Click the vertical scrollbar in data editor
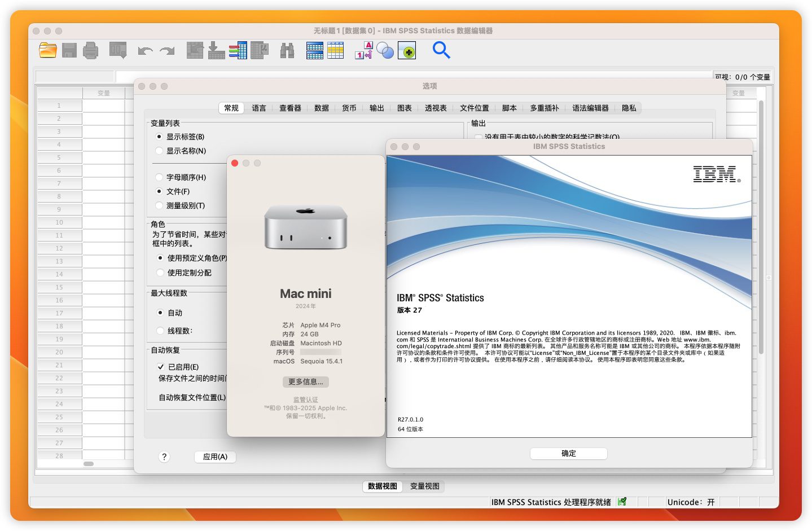 tap(761, 227)
